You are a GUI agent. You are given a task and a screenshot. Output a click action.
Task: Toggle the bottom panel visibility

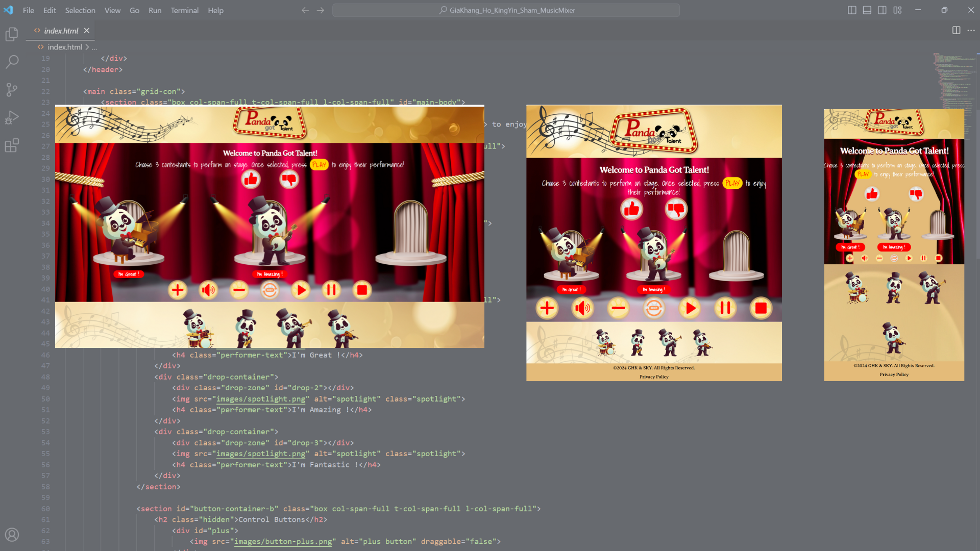867,10
